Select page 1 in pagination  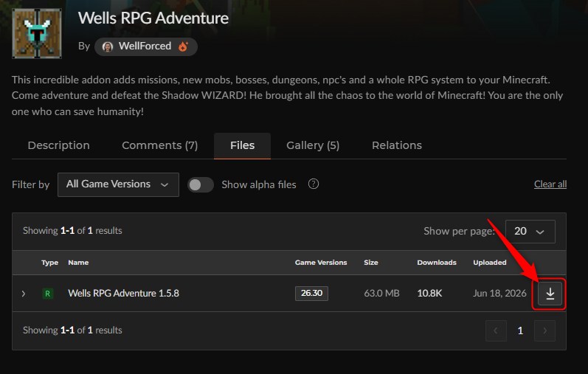(520, 331)
